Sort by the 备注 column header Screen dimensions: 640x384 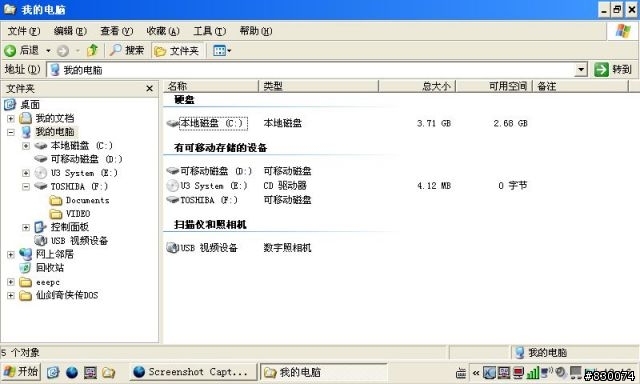(x=581, y=86)
